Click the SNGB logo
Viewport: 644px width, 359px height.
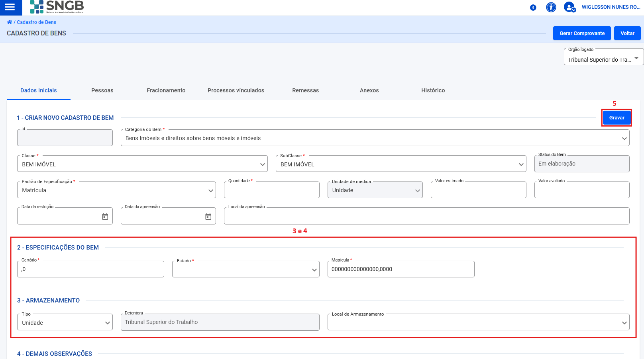(x=57, y=7)
